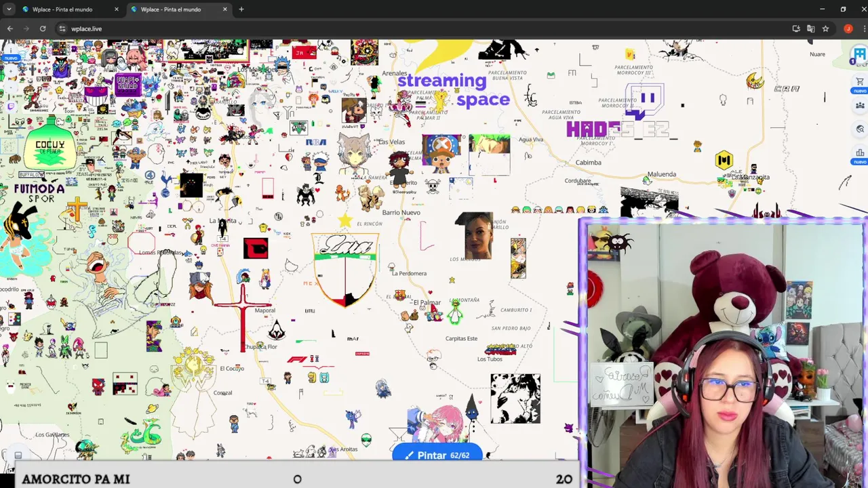Click the F1 logo pixel art

[298, 359]
